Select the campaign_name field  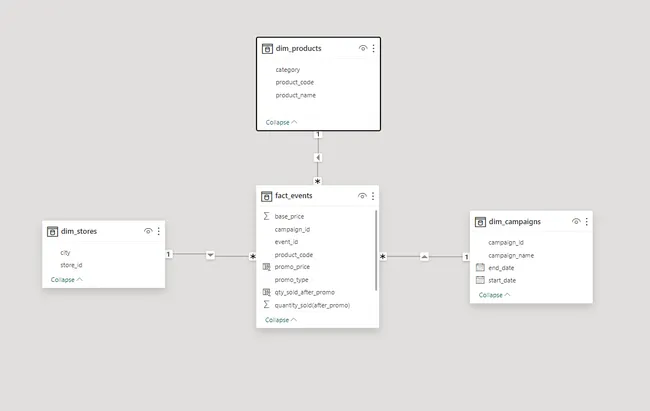click(511, 255)
